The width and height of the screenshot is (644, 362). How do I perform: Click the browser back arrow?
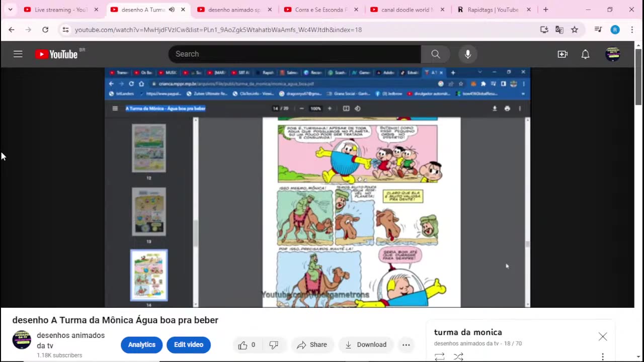tap(12, 30)
